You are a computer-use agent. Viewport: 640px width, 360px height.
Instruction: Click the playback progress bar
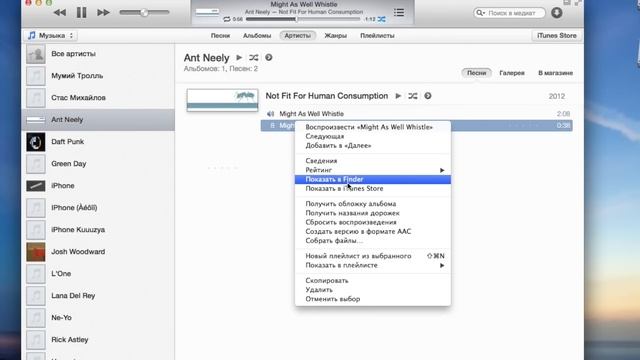pyautogui.click(x=303, y=19)
